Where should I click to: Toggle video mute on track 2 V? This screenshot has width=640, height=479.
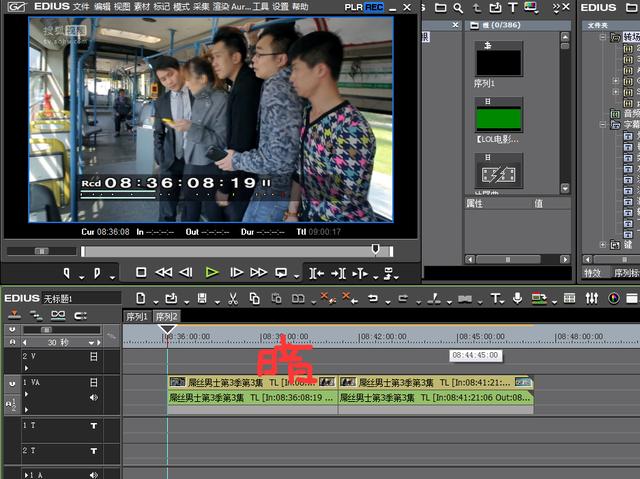point(93,357)
